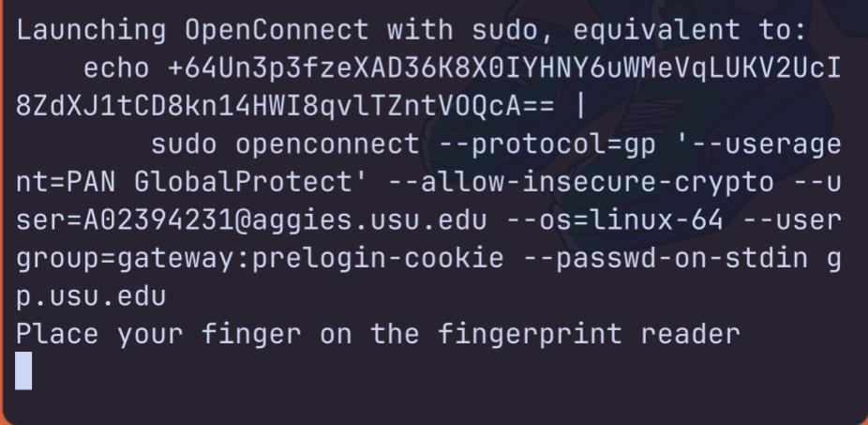Click the "echo" command word
The height and width of the screenshot is (425, 868).
tap(116, 68)
